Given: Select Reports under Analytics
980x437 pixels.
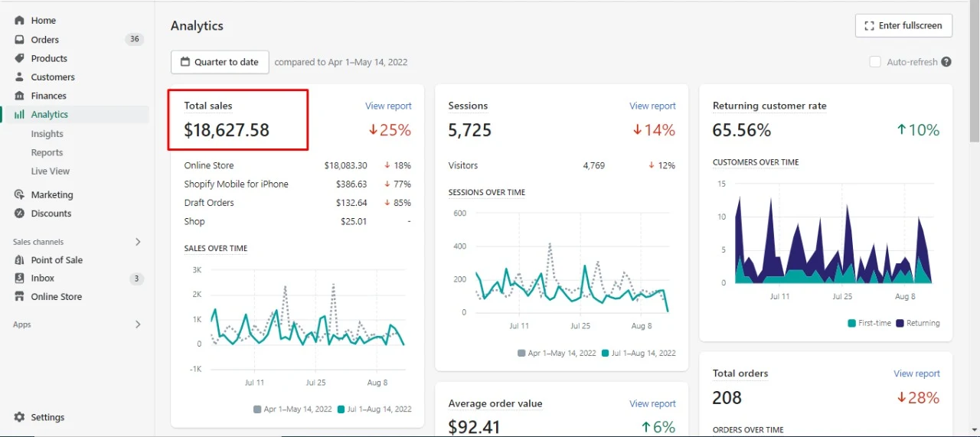Looking at the screenshot, I should [47, 152].
